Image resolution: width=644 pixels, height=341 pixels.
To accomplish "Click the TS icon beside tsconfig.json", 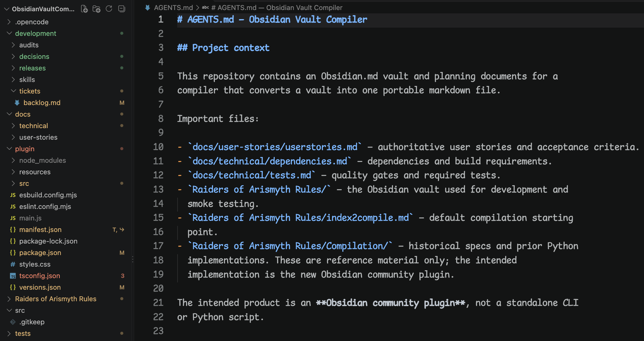I will pyautogui.click(x=13, y=276).
